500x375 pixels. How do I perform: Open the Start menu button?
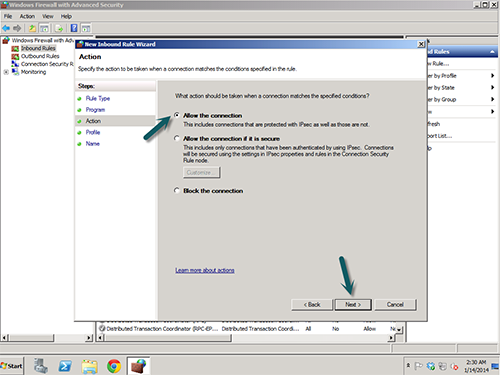coord(12,366)
